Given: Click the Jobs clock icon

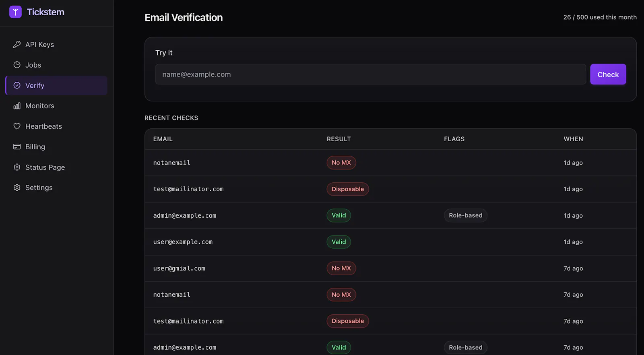Looking at the screenshot, I should click(17, 65).
